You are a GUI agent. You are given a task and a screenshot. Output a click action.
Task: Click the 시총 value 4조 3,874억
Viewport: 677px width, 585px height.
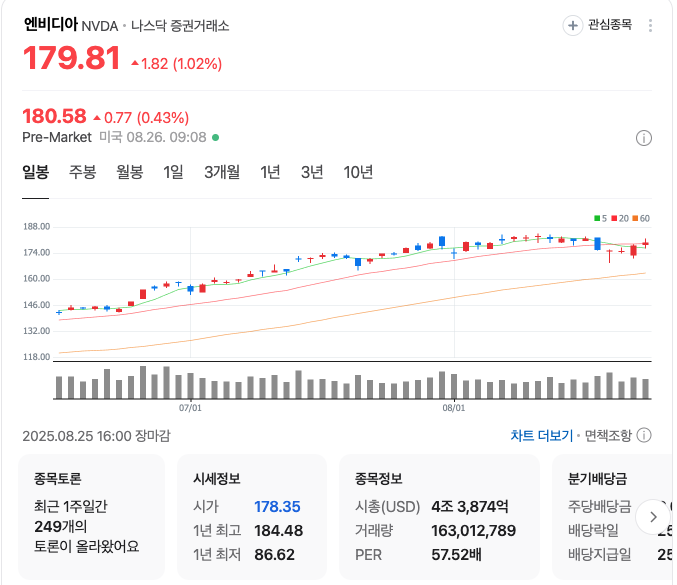(x=470, y=506)
